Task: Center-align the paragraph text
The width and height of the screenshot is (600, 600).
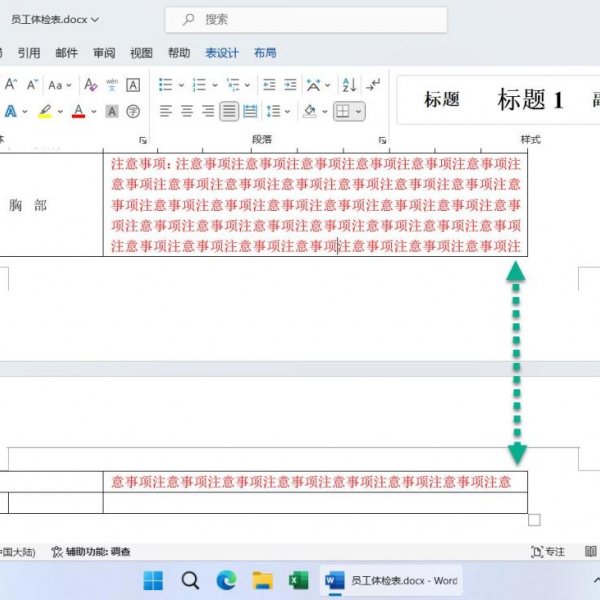Action: tap(187, 111)
